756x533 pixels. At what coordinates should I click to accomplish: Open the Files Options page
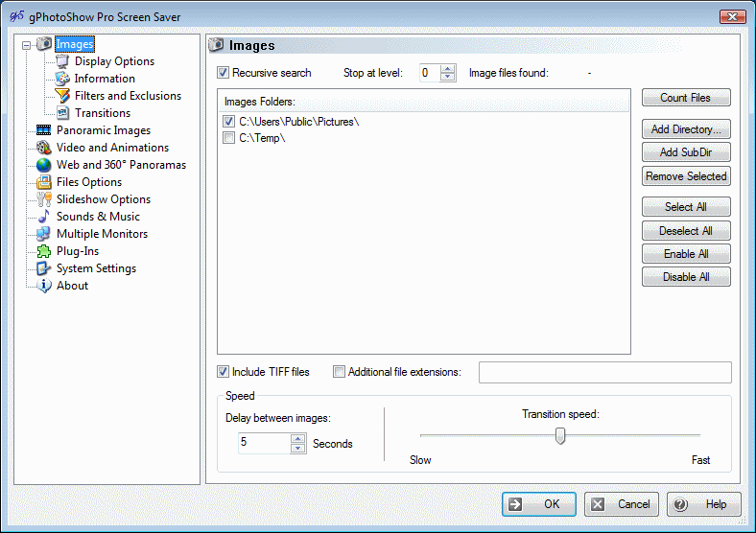click(89, 182)
